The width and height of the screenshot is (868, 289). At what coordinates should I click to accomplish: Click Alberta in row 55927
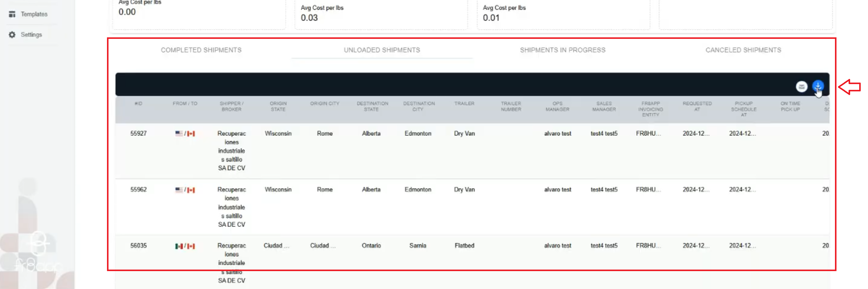pyautogui.click(x=371, y=133)
